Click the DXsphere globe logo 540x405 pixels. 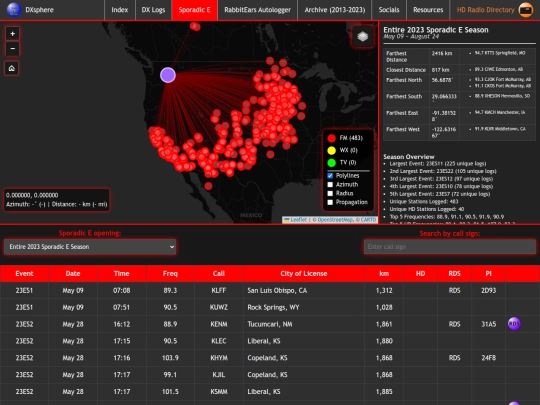[14, 10]
